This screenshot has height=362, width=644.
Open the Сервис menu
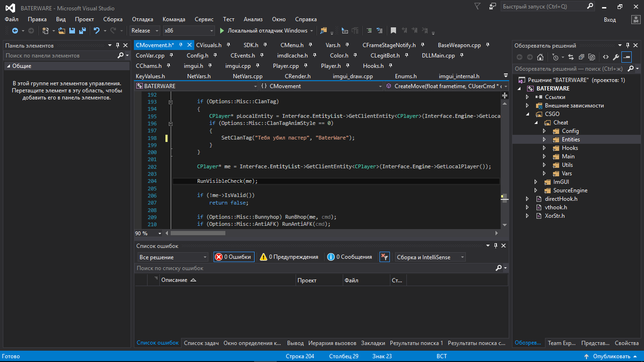[204, 19]
